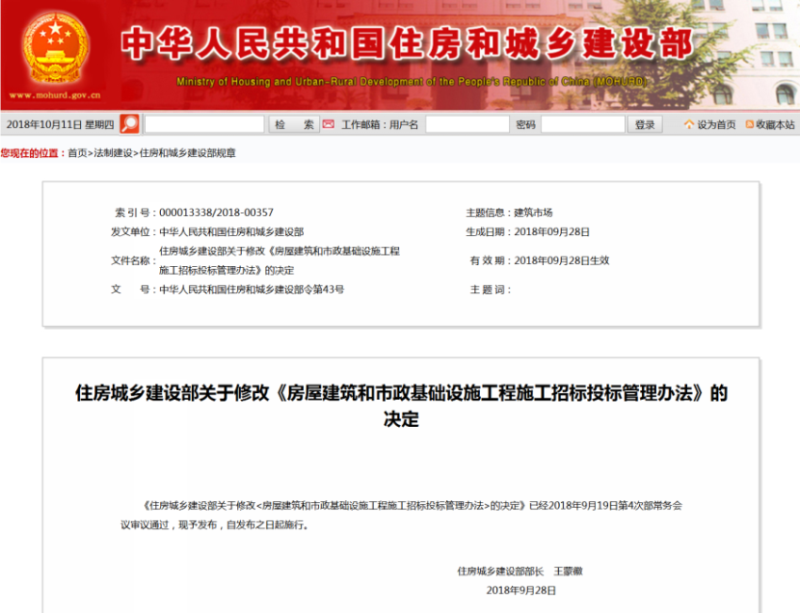Click the 发文单位 issuing unit value

232,232
